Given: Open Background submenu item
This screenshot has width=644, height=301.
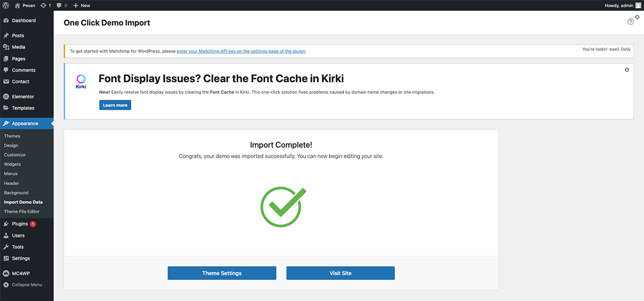Looking at the screenshot, I should point(16,193).
